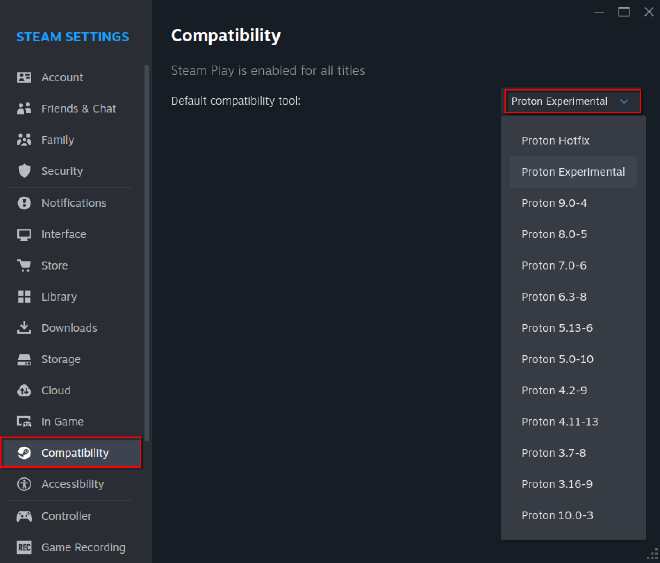This screenshot has height=563, width=660.
Task: Click the Account icon in sidebar
Action: point(24,77)
